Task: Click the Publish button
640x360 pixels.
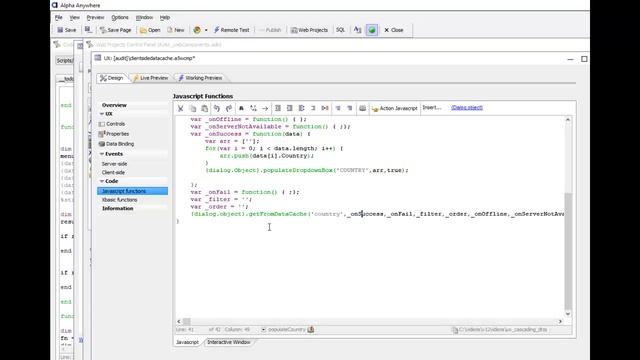Action: (x=270, y=30)
